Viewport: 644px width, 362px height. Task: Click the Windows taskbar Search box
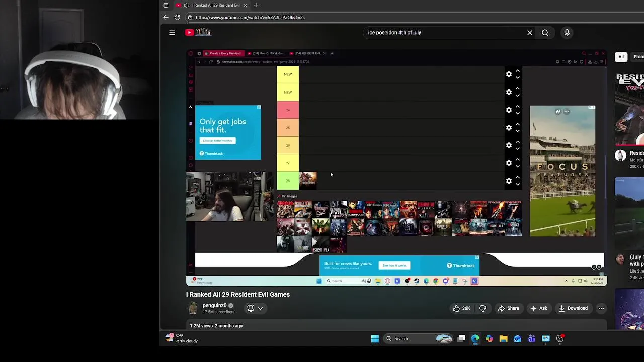[419, 339]
